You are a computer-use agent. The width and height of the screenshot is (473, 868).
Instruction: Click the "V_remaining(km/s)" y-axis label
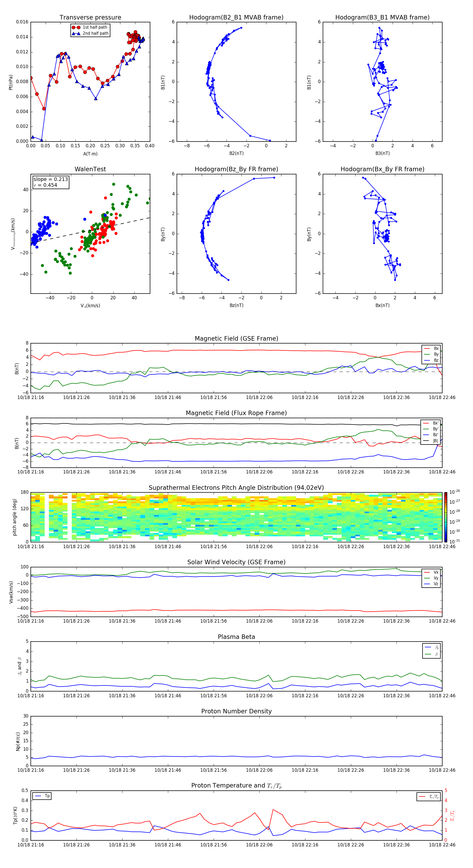(13, 234)
